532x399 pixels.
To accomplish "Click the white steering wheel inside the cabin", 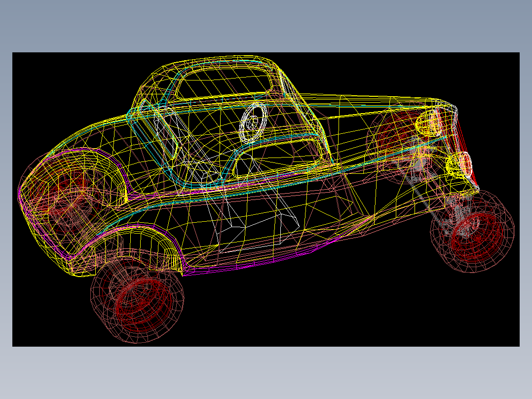I will (253, 122).
